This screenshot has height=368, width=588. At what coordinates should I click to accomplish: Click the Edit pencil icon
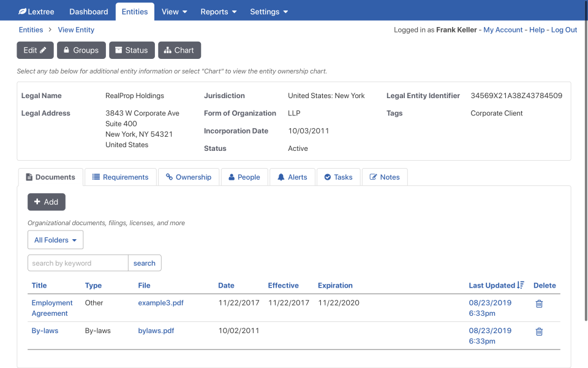[x=43, y=50]
